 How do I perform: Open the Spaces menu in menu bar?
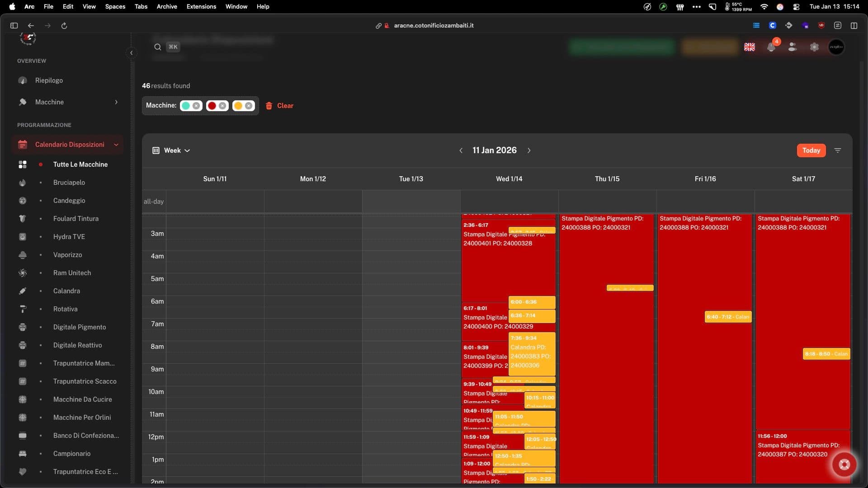[x=115, y=6]
